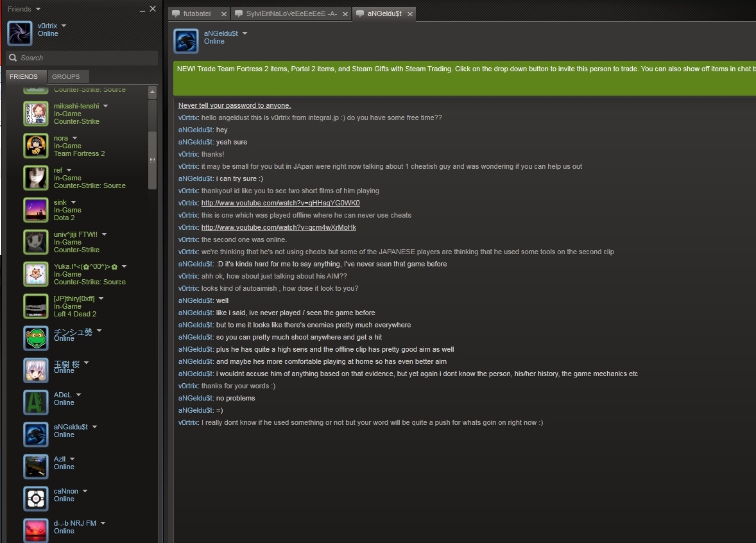Open univ^jiji FTW!! dropdown arrow
The image size is (756, 543).
pyautogui.click(x=104, y=234)
